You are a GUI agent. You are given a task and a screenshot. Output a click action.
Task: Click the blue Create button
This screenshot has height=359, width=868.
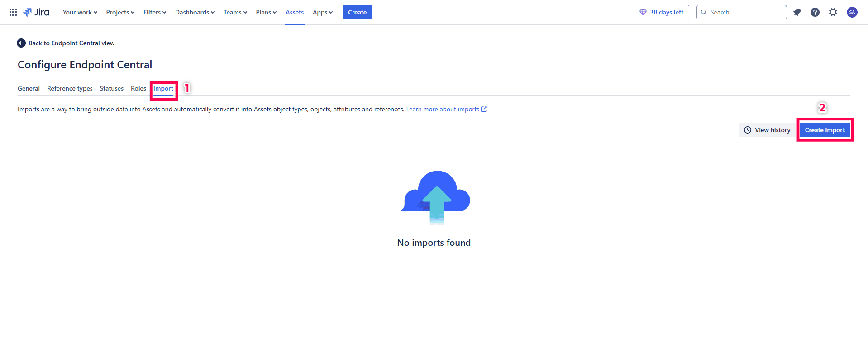(x=357, y=12)
